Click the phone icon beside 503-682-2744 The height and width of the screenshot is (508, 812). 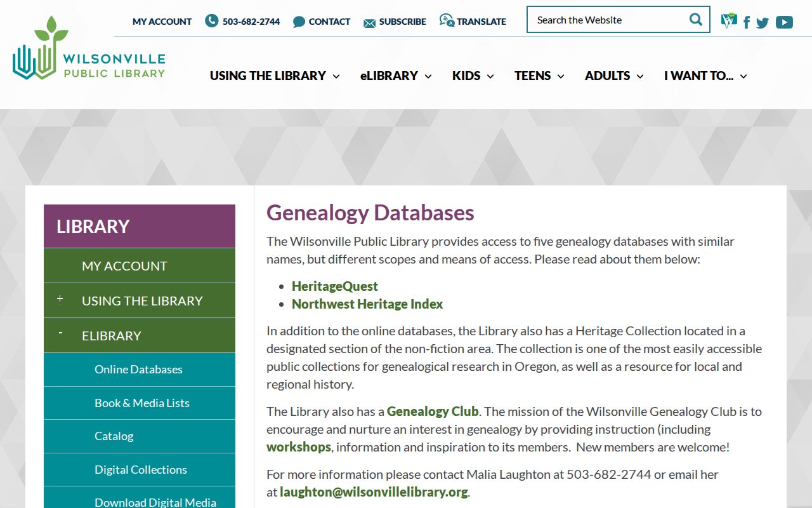[211, 21]
